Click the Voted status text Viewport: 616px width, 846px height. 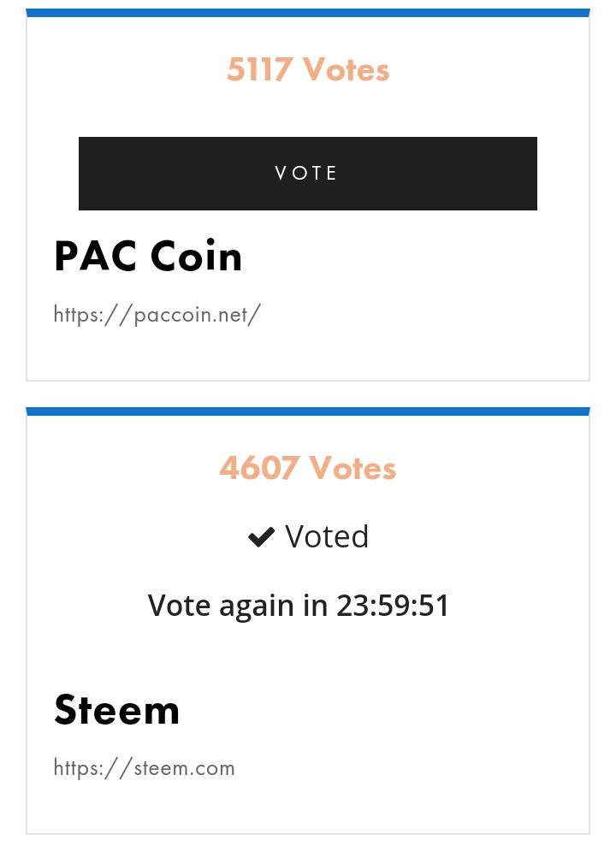[327, 537]
